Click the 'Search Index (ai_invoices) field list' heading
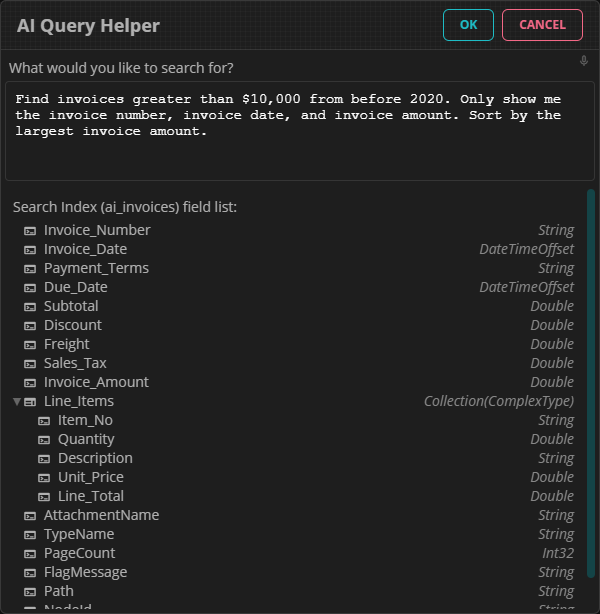The height and width of the screenshot is (614, 600). point(125,207)
